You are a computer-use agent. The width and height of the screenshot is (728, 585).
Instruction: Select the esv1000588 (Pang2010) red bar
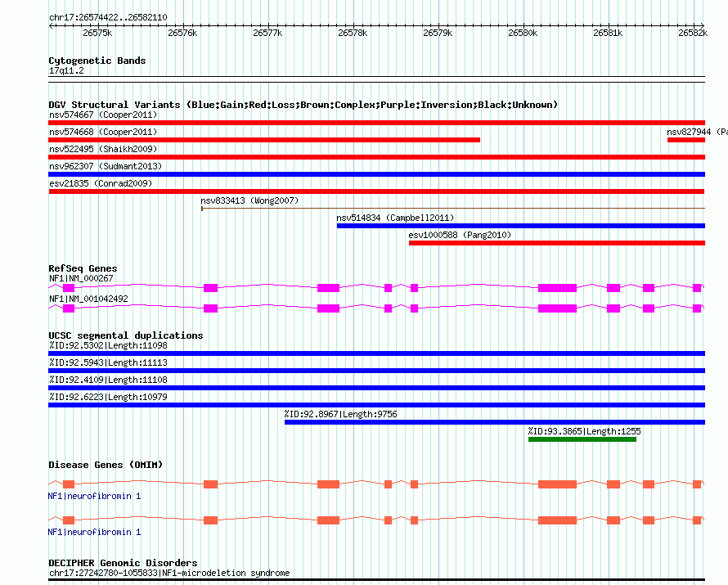pyautogui.click(x=557, y=243)
